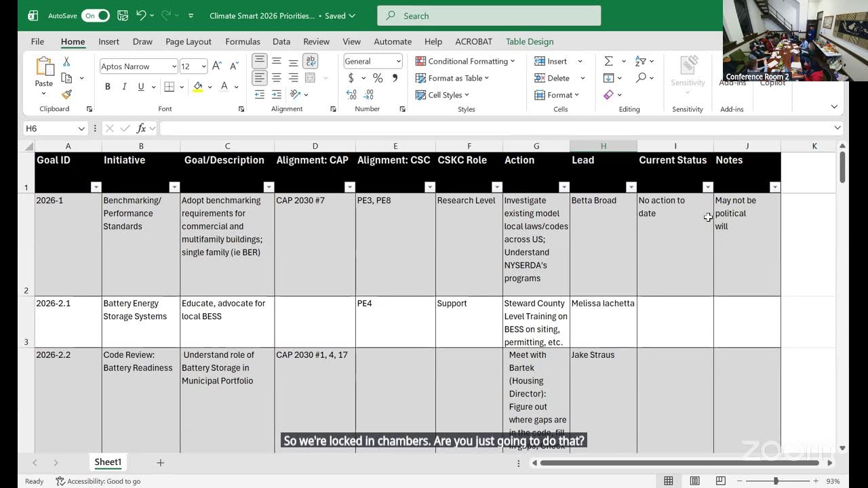Apply the yellow Fill Color
868x488 pixels.
[198, 87]
